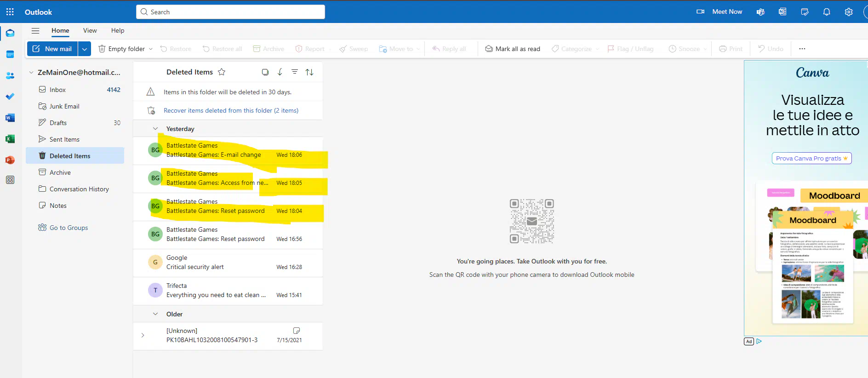This screenshot has height=378, width=868.
Task: Open the Empty folder dropdown arrow
Action: point(151,49)
